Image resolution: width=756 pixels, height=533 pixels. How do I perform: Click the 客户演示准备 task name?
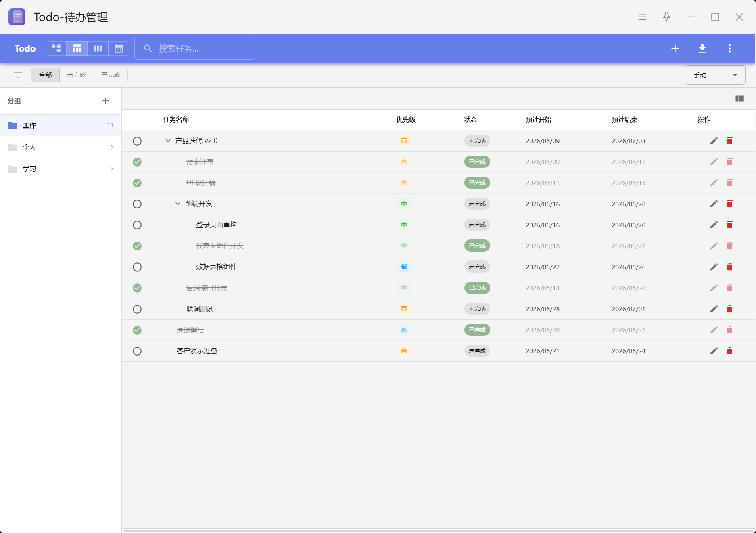[197, 351]
